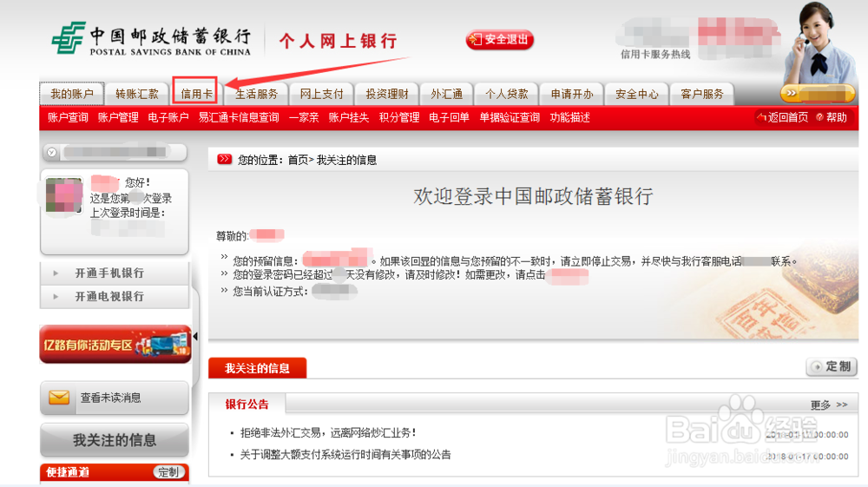
Task: Open 亿路有你活动专区 banner
Action: tap(115, 345)
